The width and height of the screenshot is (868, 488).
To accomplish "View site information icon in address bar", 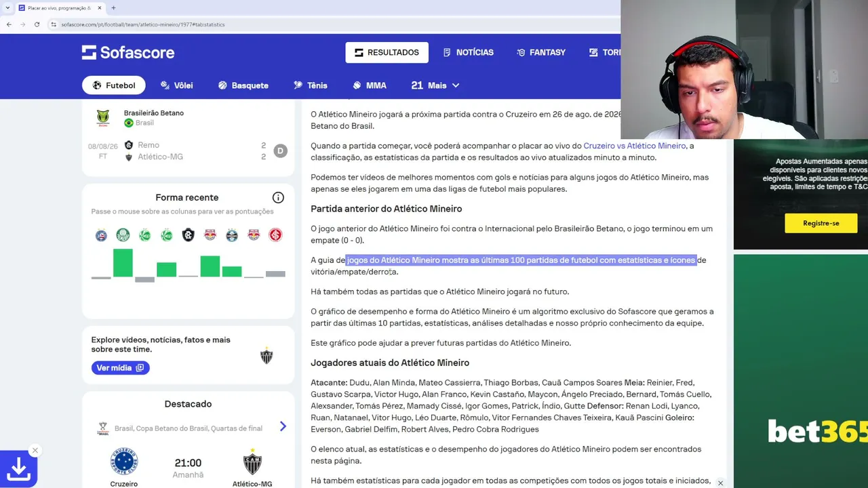I will click(x=54, y=24).
